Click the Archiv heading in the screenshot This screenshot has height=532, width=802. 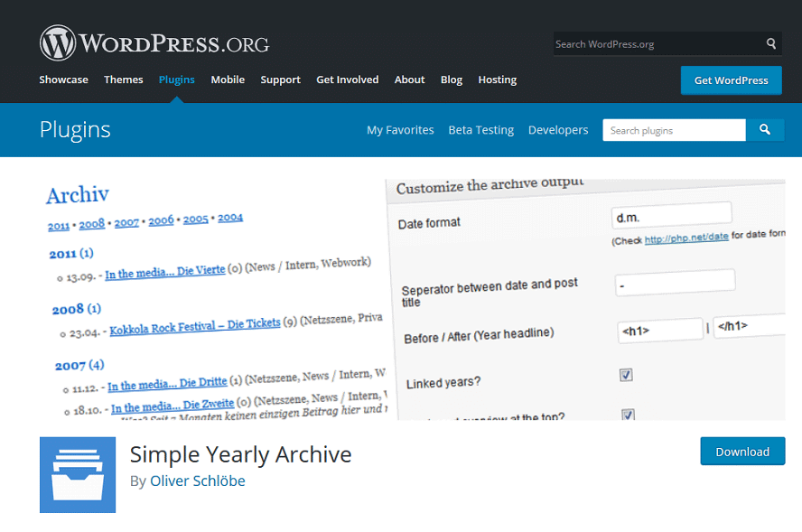pos(78,195)
